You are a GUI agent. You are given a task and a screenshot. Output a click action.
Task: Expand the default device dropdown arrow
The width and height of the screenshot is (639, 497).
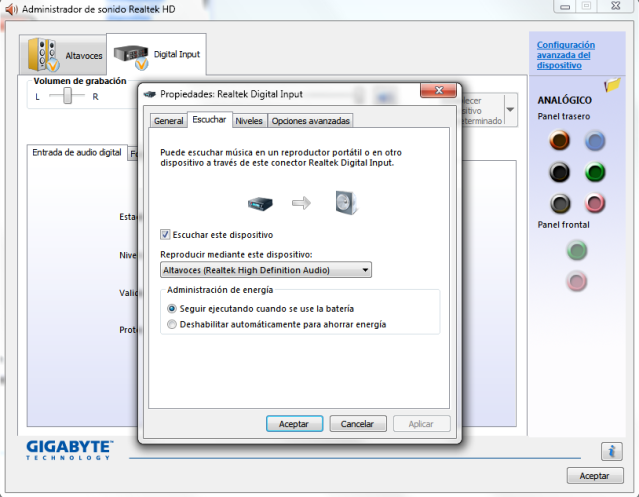(x=510, y=110)
